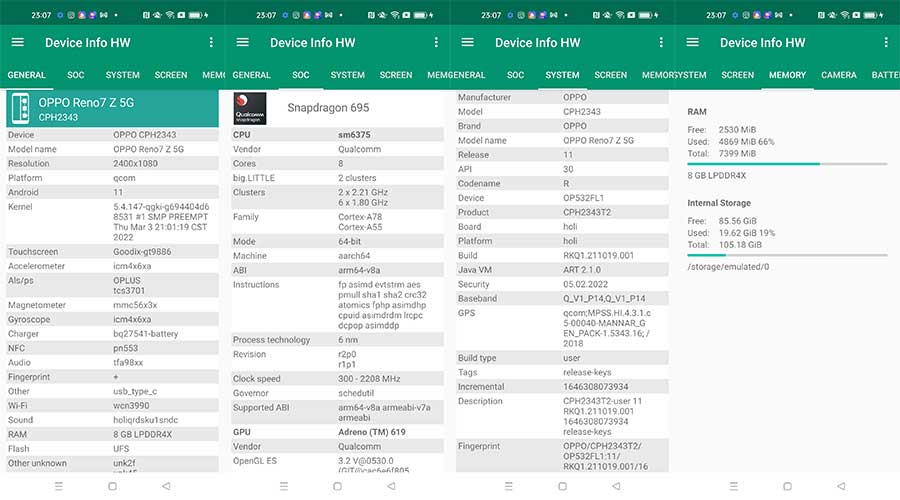Screen dimensions: 900x500
Task: Open three-dot menu in Snapdragon screen
Action: [x=436, y=42]
